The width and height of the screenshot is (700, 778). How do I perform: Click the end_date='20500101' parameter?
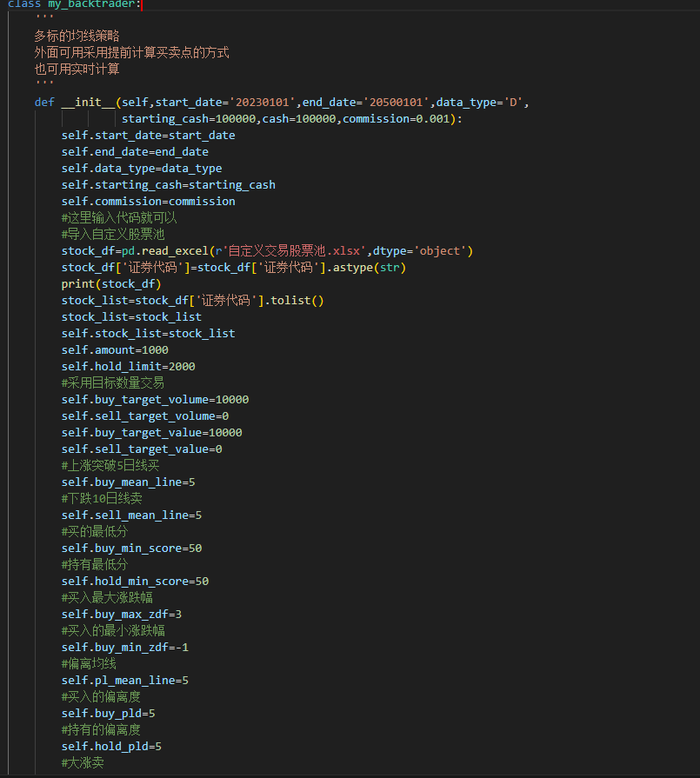click(x=365, y=103)
